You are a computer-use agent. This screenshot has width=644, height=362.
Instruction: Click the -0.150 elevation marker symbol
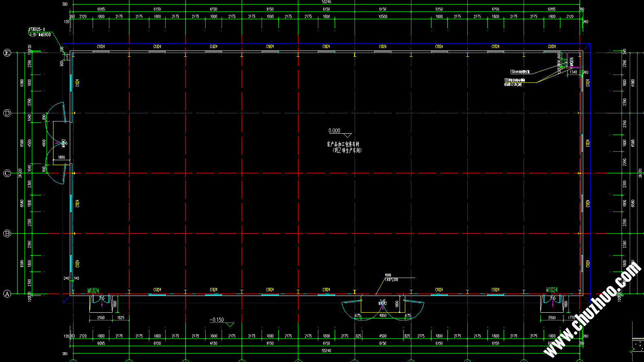point(230,324)
